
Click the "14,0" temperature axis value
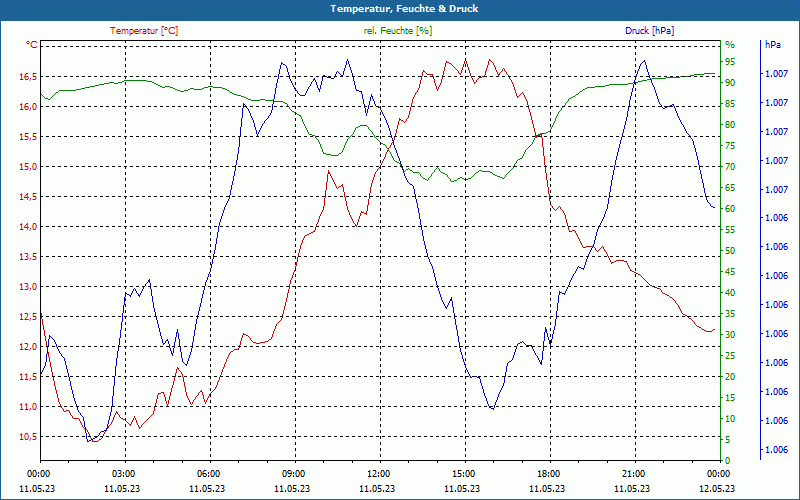(x=28, y=227)
